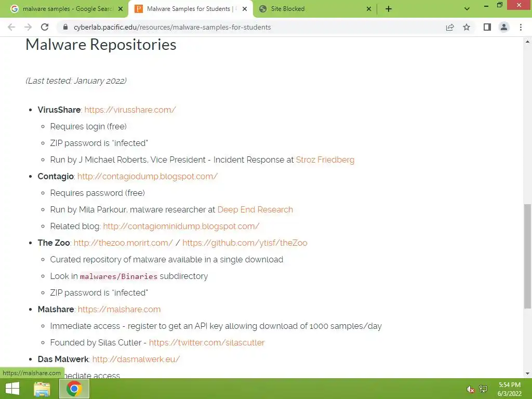Click the scrollbar up arrow
Viewport: 532px width, 399px height.
coord(527,42)
